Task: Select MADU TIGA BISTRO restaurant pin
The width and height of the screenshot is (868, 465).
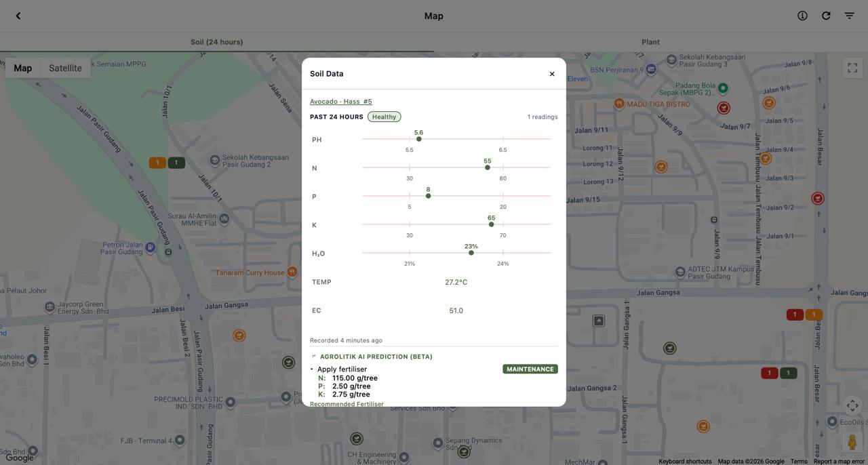Action: pyautogui.click(x=618, y=104)
